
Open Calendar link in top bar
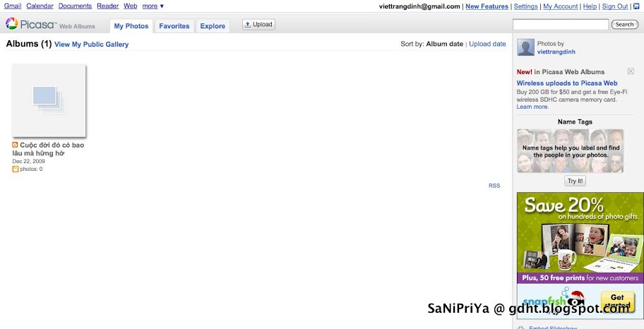[x=40, y=6]
